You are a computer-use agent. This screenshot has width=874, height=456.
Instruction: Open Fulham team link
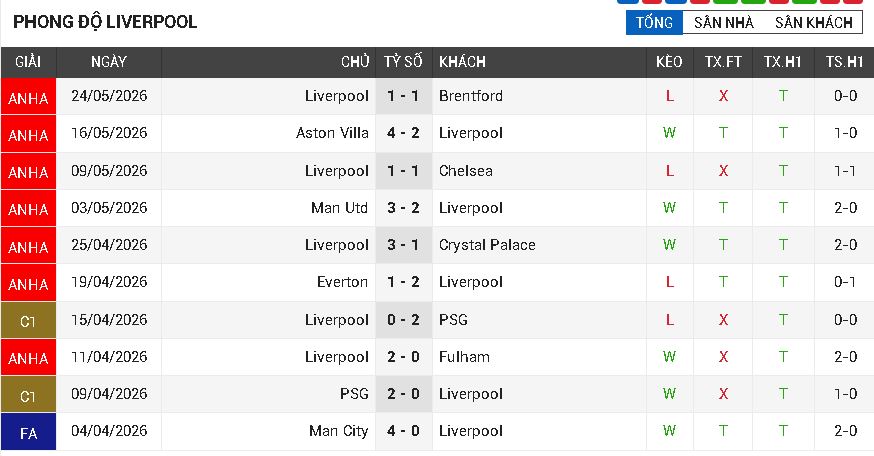click(464, 357)
